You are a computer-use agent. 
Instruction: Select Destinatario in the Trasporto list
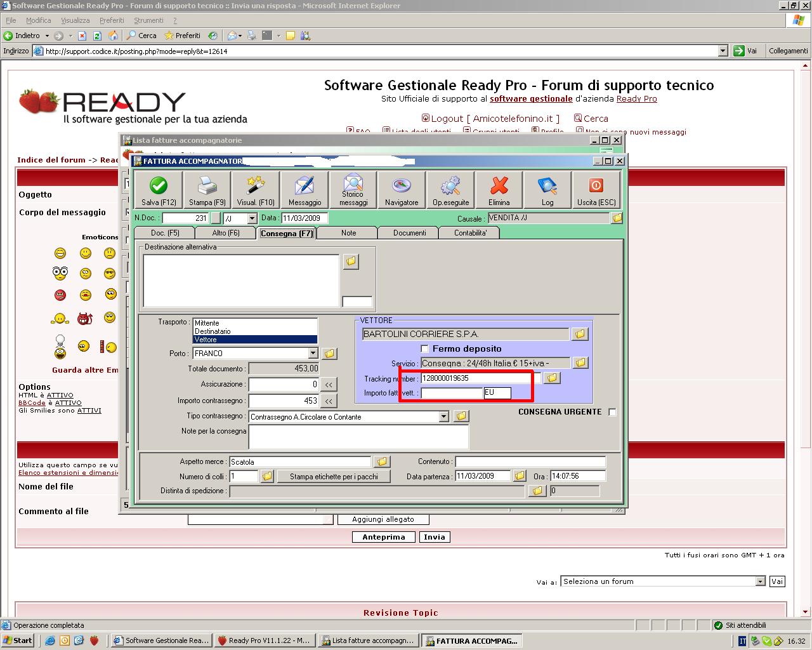255,331
